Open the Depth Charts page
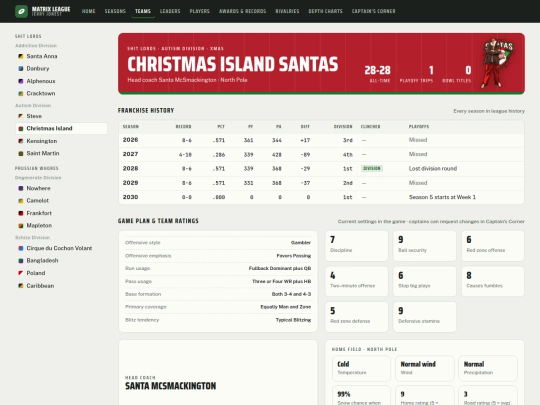 [x=325, y=11]
